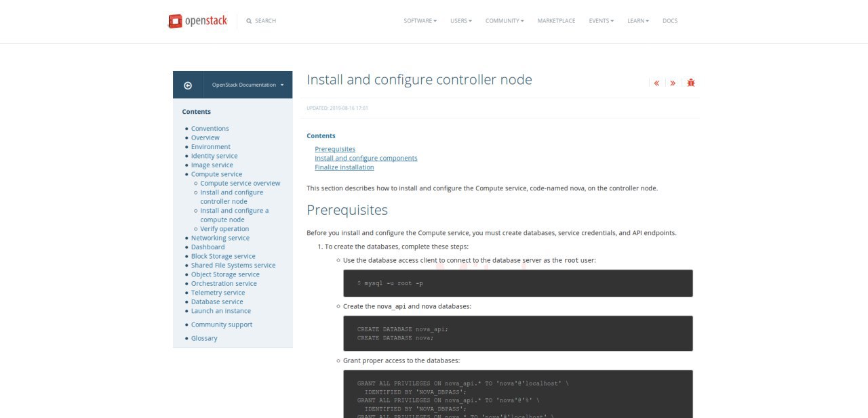
Task: Open Telemetry service in the sidebar
Action: (218, 293)
